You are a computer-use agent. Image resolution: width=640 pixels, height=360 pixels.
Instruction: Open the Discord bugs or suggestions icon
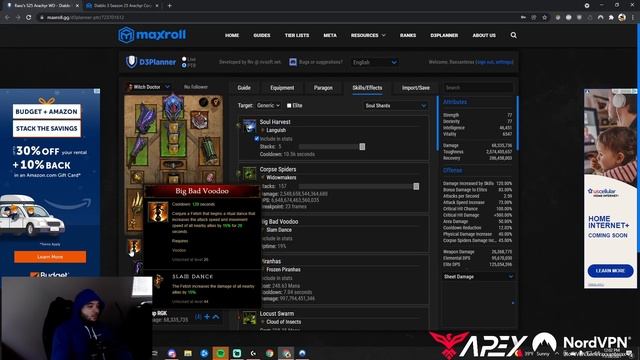(293, 62)
